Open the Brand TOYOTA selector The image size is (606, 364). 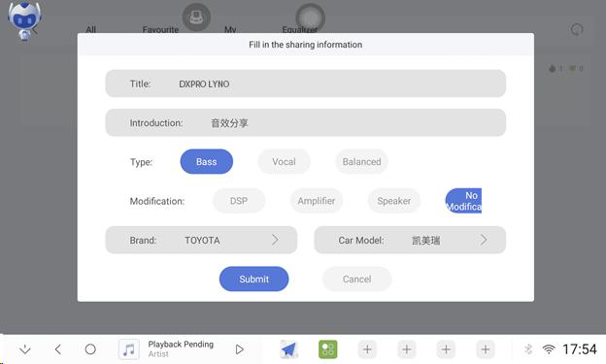tap(201, 240)
